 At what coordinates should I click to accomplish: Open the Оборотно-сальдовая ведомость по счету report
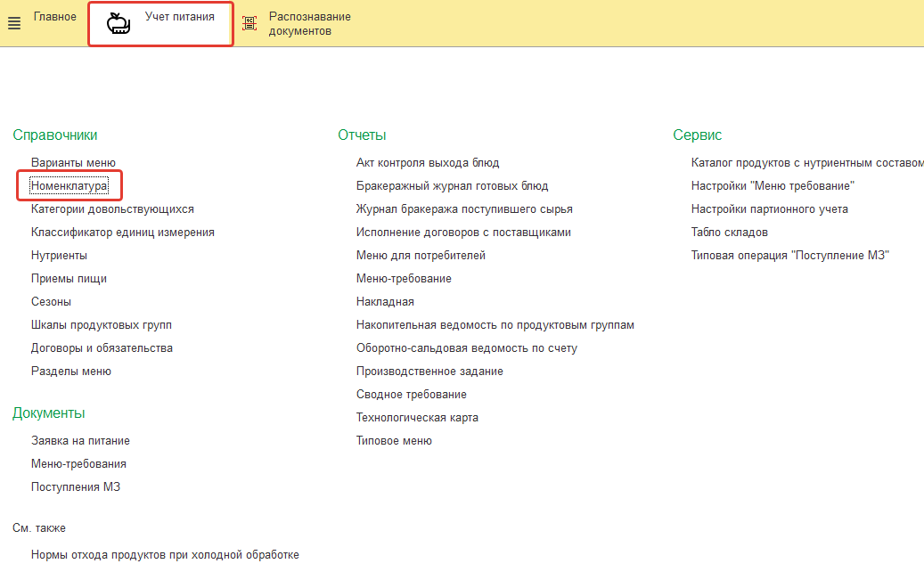(x=466, y=348)
